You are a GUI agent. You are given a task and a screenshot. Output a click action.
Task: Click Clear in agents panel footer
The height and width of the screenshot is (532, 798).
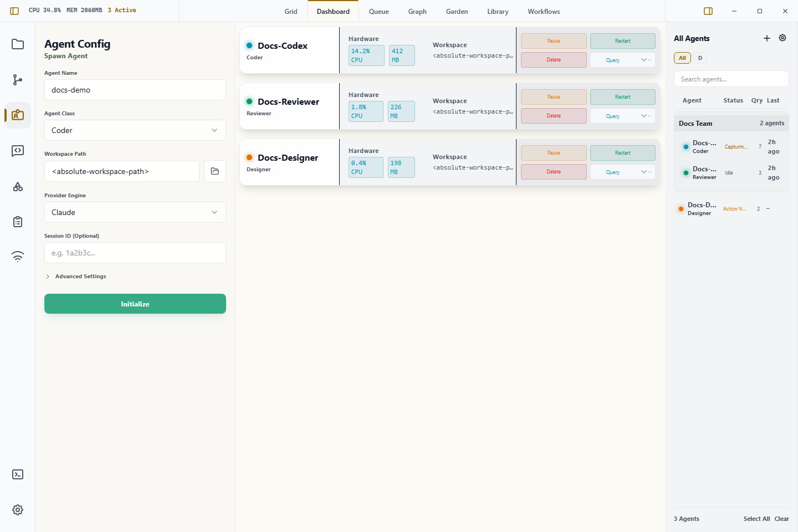781,519
